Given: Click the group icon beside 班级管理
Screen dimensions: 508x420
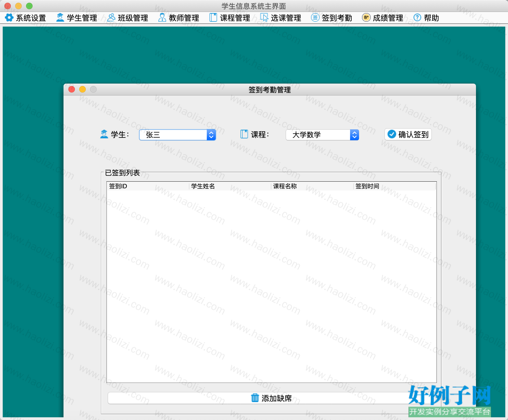Looking at the screenshot, I should point(111,18).
